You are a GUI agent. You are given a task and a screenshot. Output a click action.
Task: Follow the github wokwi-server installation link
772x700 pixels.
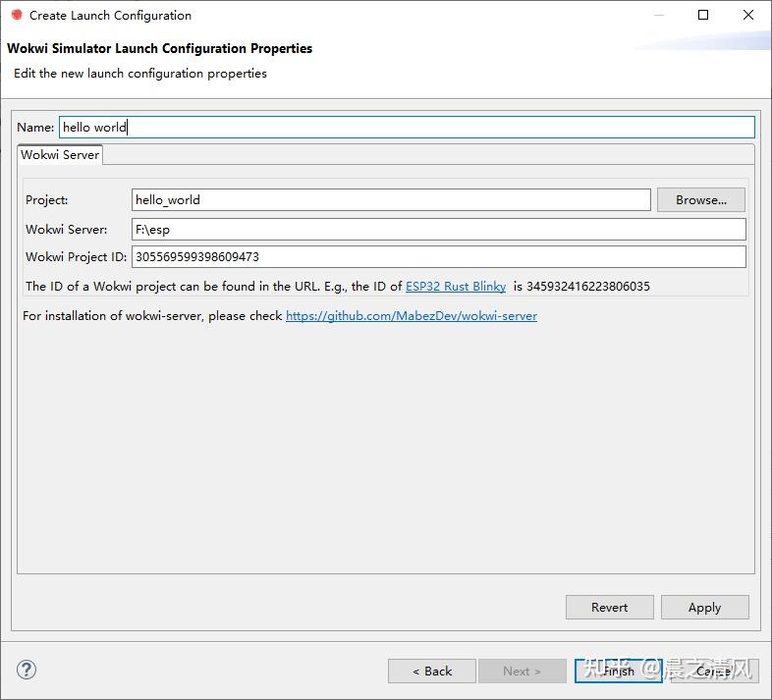click(412, 315)
